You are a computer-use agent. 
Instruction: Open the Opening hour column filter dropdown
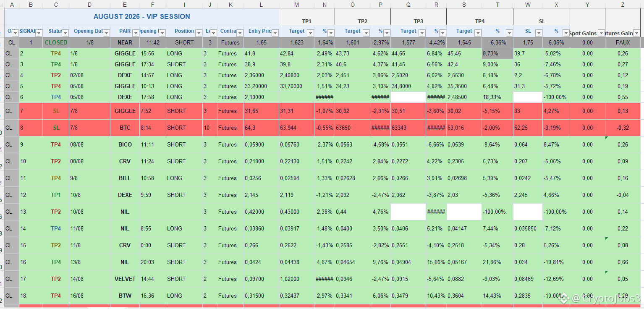point(162,33)
